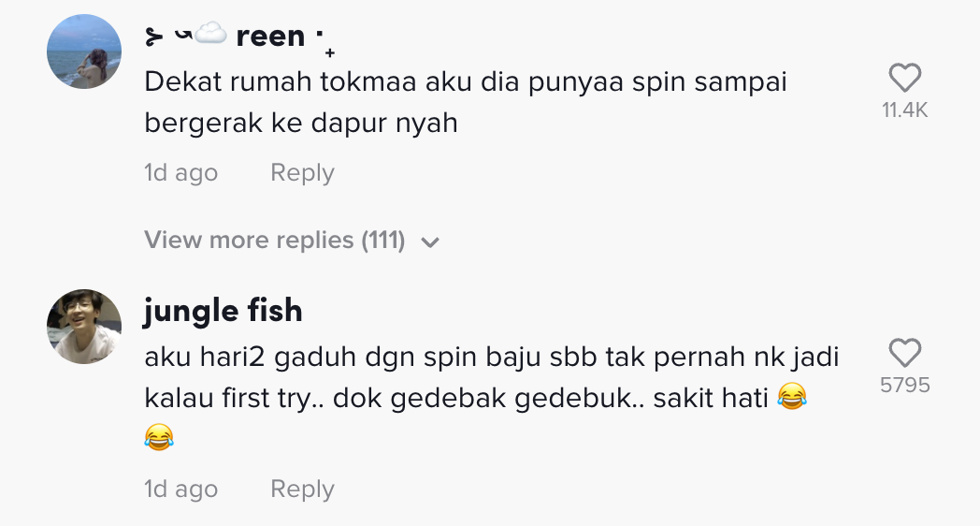Reply to jungle fish's comment
The height and width of the screenshot is (526, 980).
pos(302,489)
